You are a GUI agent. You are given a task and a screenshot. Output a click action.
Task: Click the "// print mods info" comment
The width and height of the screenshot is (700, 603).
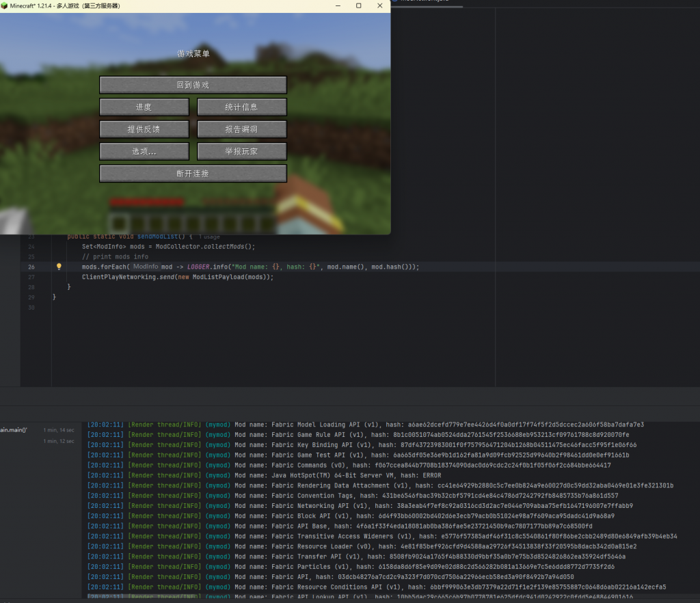tap(115, 256)
